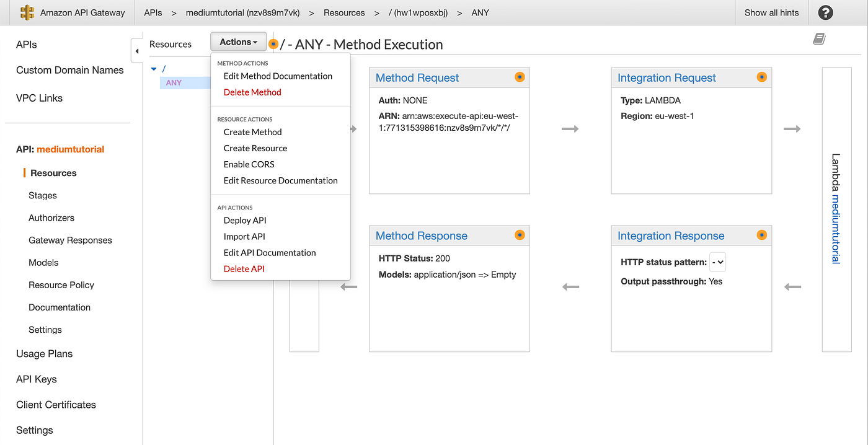The width and height of the screenshot is (868, 445).
Task: Open Client Certificates in the sidebar
Action: tap(56, 404)
